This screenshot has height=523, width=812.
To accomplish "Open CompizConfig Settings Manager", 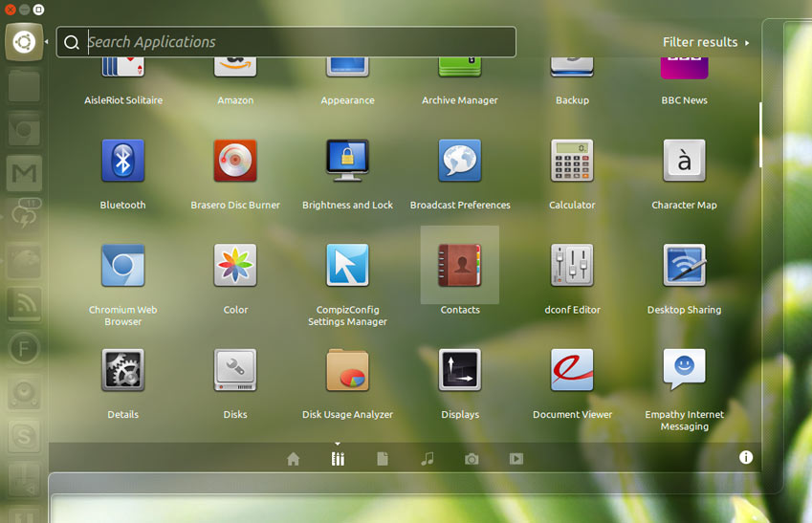I will (x=347, y=265).
